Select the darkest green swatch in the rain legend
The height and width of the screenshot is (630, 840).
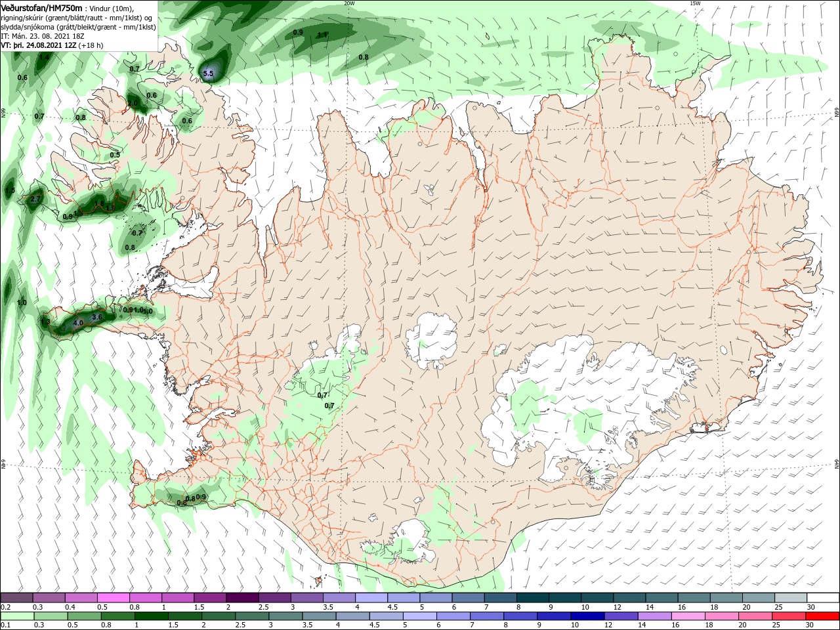pyautogui.click(x=152, y=616)
